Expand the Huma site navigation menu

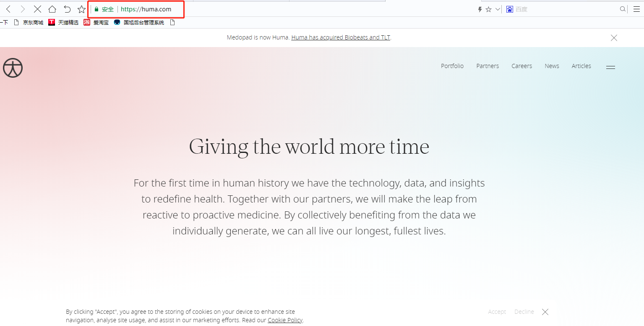pyautogui.click(x=610, y=67)
